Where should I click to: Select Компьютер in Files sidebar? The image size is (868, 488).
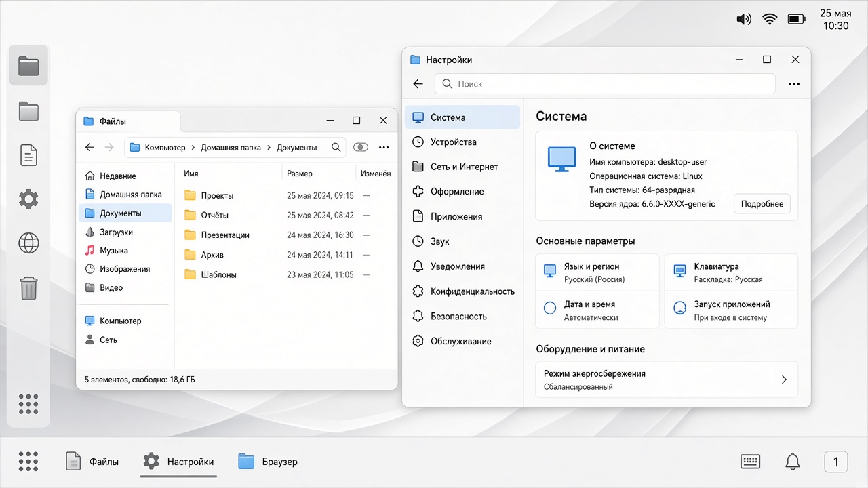[x=125, y=321]
